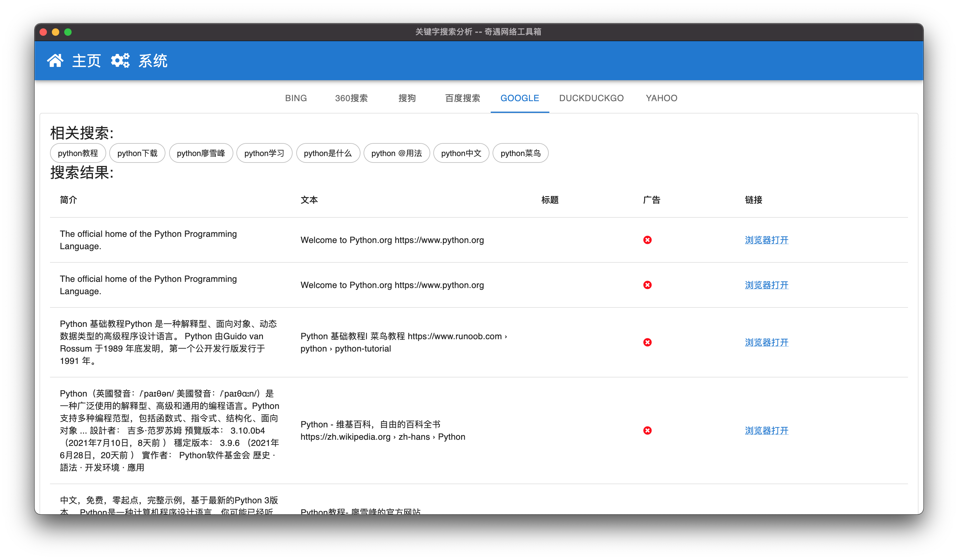The width and height of the screenshot is (958, 560).
Task: Switch to the 360搜索 tab
Action: coord(351,98)
